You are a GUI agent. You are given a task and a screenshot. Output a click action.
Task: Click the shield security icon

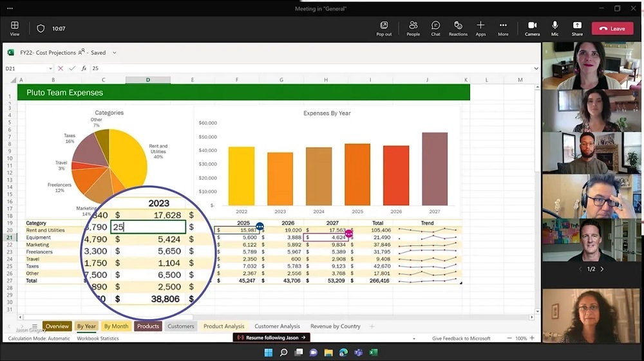click(x=41, y=28)
